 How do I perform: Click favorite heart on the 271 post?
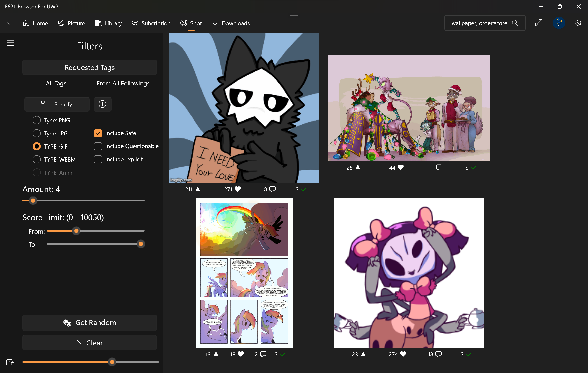tap(238, 189)
